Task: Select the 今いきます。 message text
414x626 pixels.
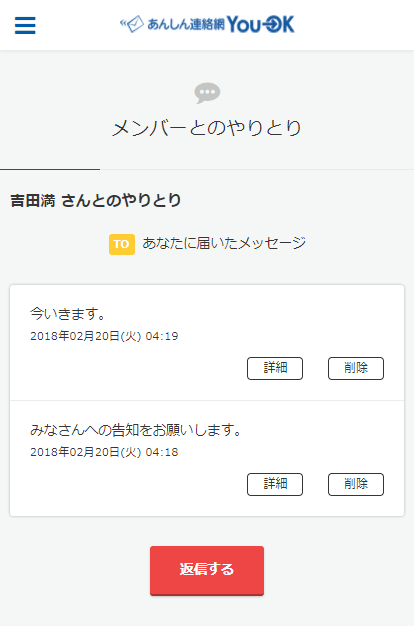Action: (x=68, y=314)
